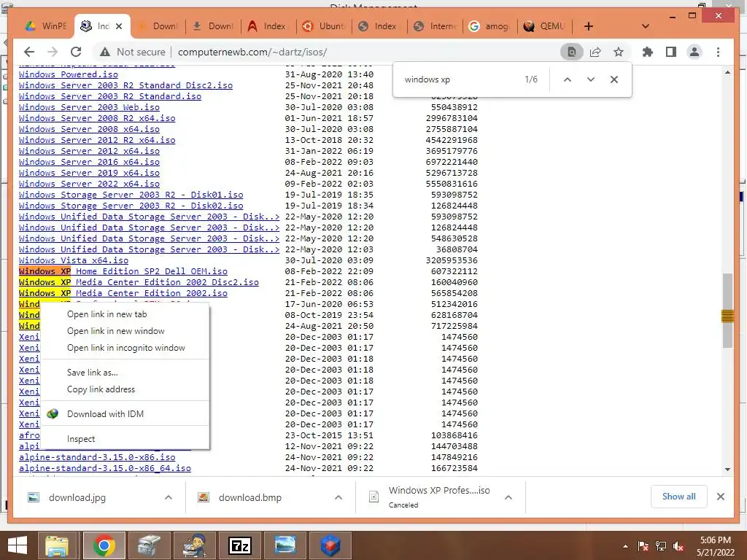The height and width of the screenshot is (560, 747).
Task: Go back to the previous page
Action: click(29, 52)
